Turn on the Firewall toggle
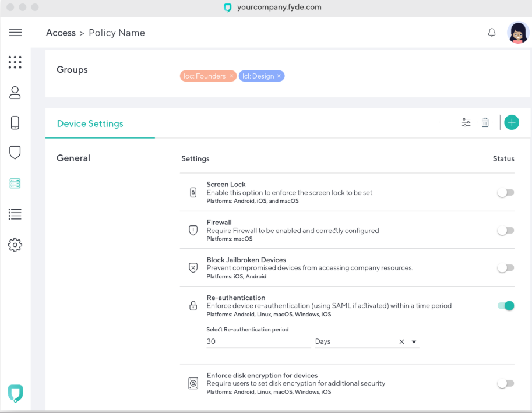This screenshot has width=532, height=413. click(x=505, y=231)
